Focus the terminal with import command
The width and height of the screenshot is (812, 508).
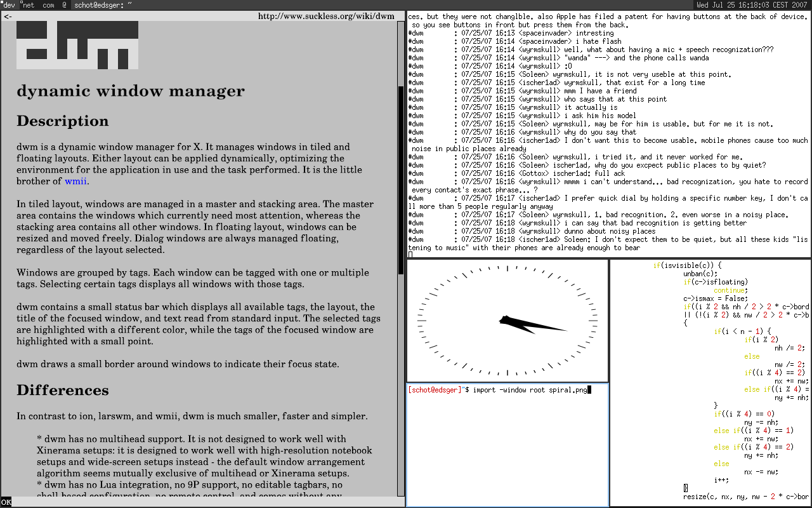pos(507,444)
